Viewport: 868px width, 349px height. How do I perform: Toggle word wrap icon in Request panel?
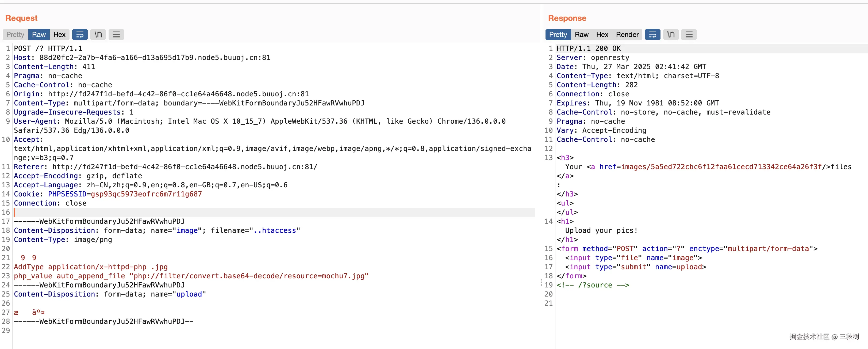pyautogui.click(x=80, y=35)
